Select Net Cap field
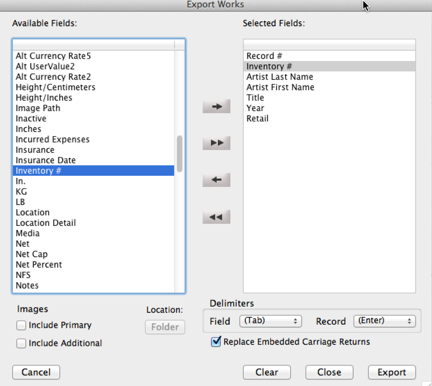432x386 pixels. click(93, 254)
